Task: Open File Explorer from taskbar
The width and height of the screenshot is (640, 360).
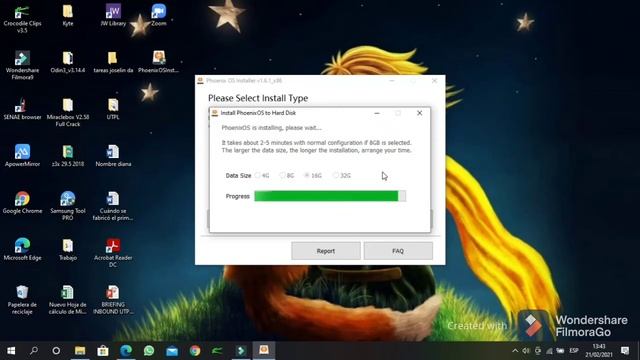Action: click(x=80, y=351)
